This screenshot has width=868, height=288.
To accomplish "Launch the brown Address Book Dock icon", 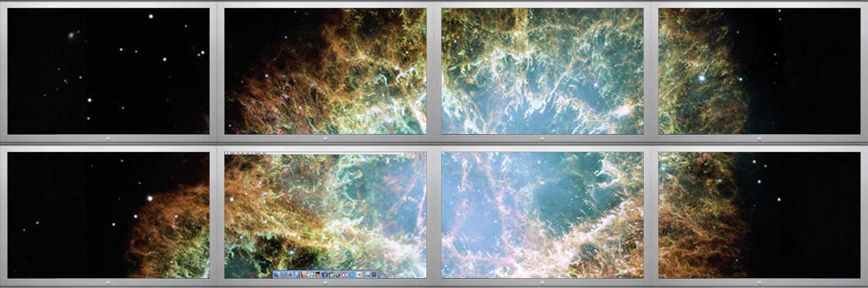I will click(x=304, y=274).
